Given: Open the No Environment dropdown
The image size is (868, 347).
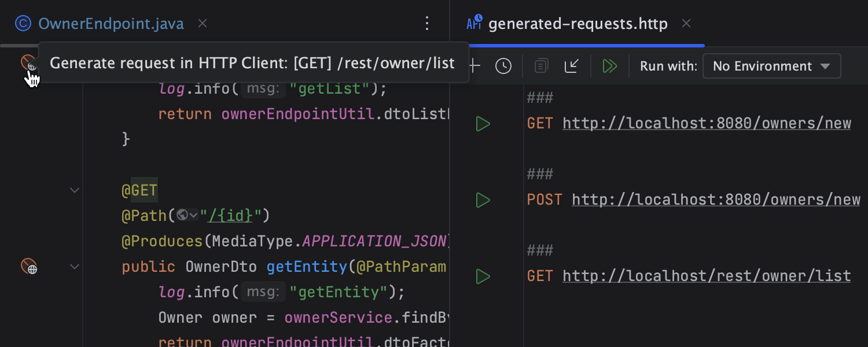Looking at the screenshot, I should (771, 66).
